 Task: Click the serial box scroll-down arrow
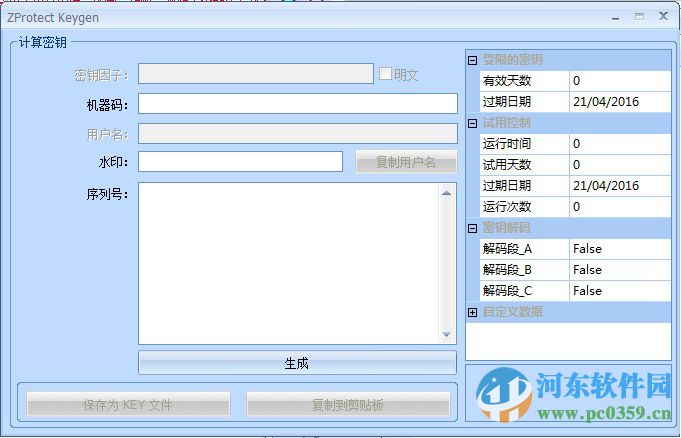point(446,335)
